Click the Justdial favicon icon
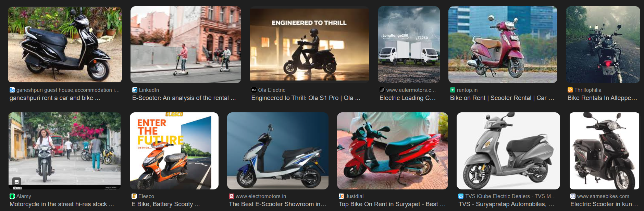The image size is (644, 211). coord(341,196)
